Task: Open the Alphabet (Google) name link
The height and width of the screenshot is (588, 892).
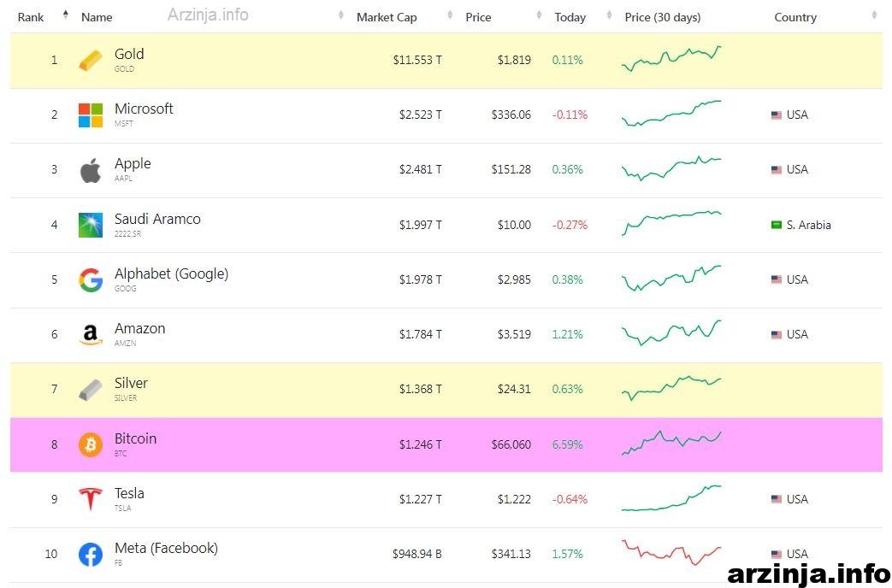Action: tap(171, 274)
